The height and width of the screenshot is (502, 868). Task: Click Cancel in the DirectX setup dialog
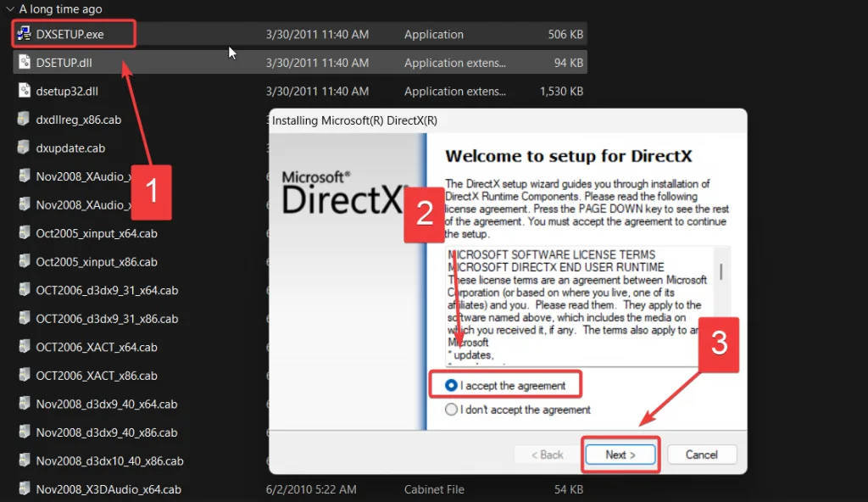701,455
